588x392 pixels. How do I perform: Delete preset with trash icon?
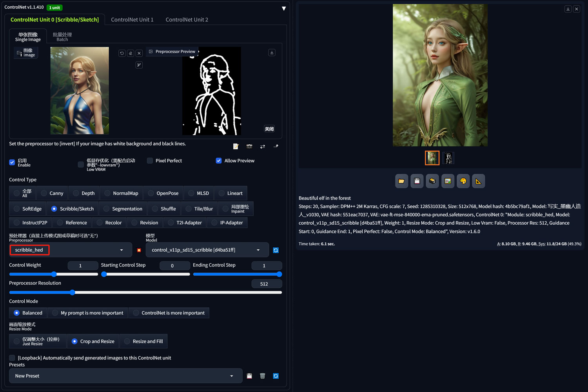(263, 376)
